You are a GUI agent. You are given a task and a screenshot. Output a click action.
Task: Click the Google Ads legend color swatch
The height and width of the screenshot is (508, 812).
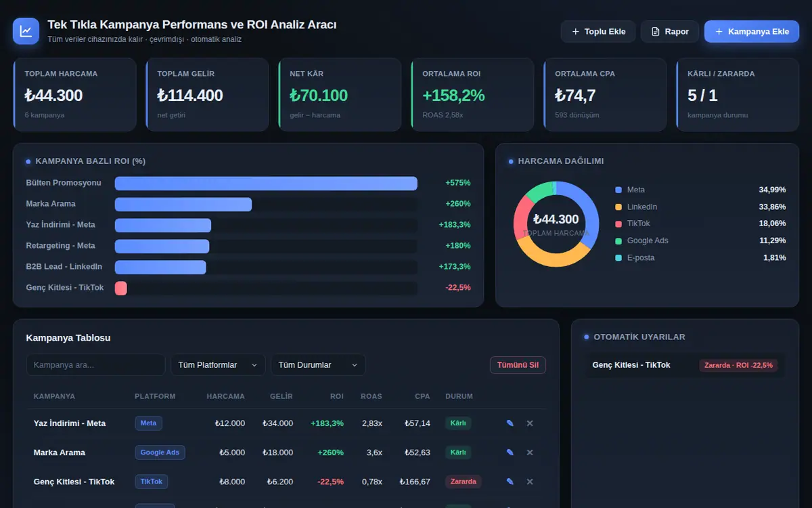[x=618, y=241]
